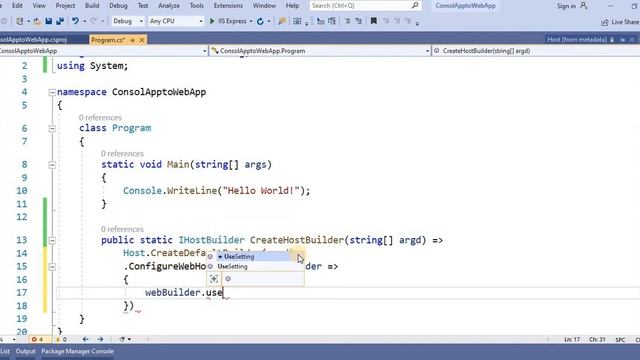
Task: Close the Program.cs tab
Action: pos(142,40)
